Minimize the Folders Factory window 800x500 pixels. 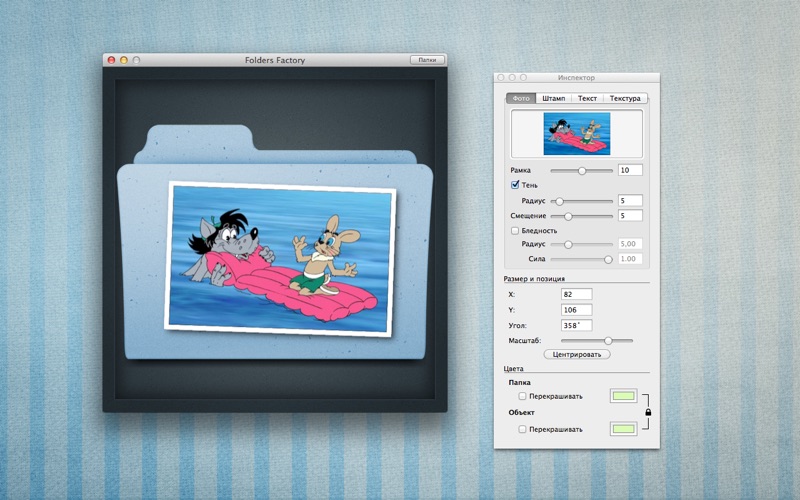tap(123, 60)
